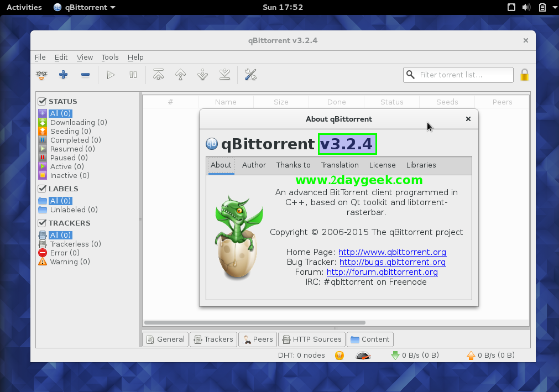Move torrent to bottom priority icon
The height and width of the screenshot is (392, 559).
pyautogui.click(x=224, y=75)
